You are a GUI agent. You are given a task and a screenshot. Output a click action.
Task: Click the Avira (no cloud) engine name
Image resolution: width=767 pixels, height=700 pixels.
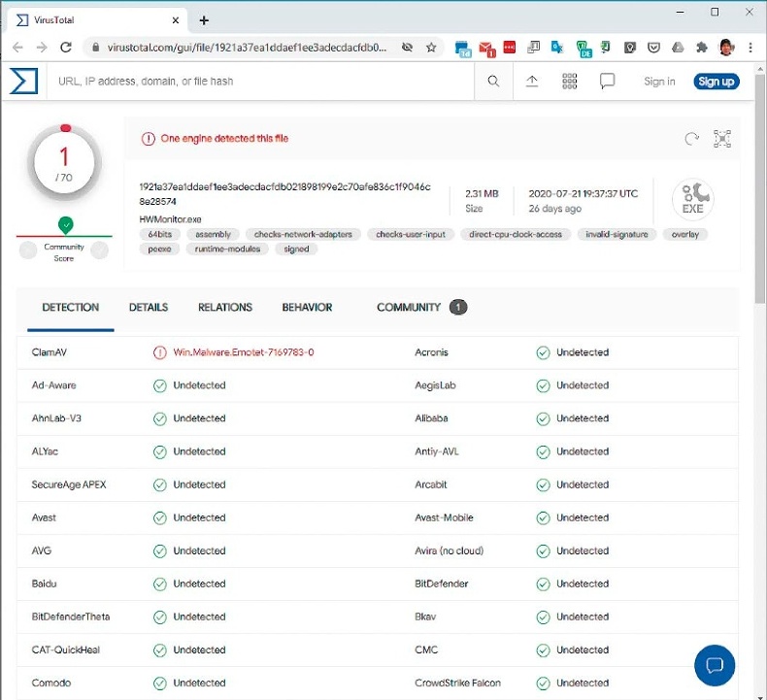[450, 550]
